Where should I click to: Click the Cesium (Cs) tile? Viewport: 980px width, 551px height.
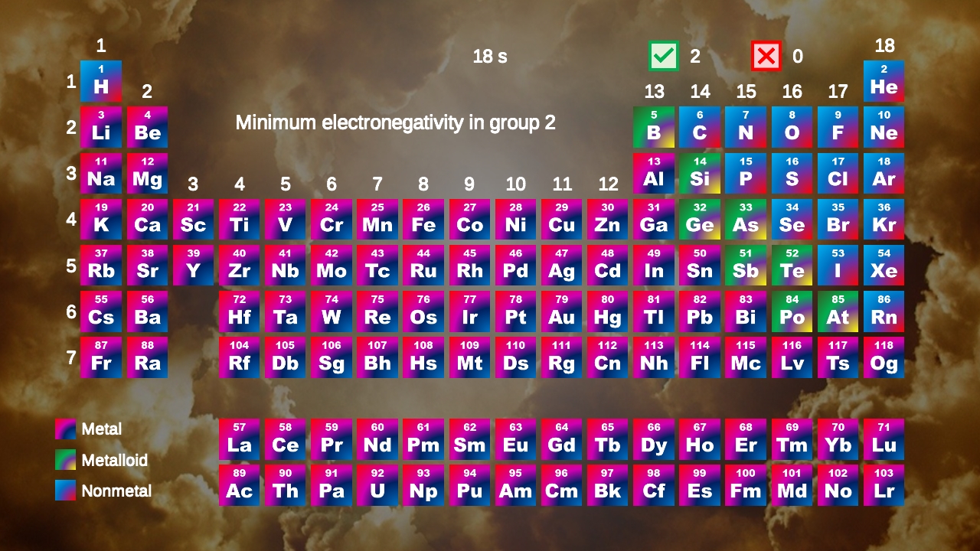click(101, 311)
